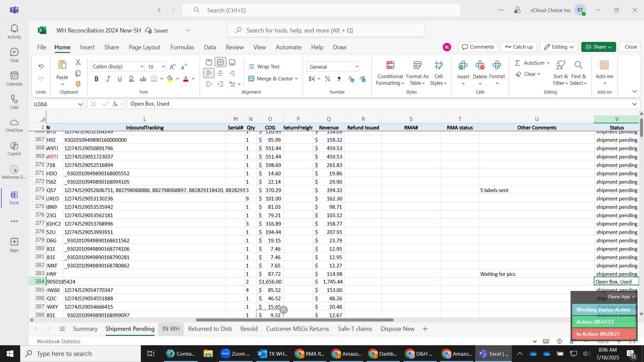Apply strikethrough formatting

(143, 79)
